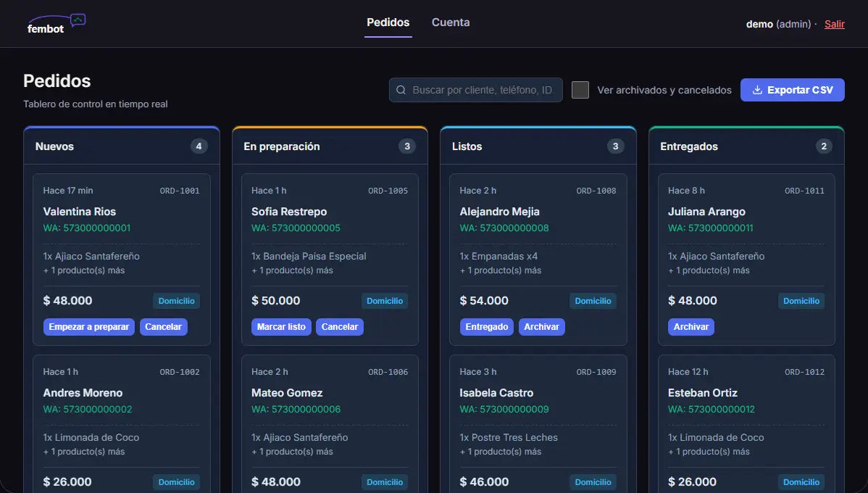Click the search magnifier icon
868x493 pixels.
coord(401,90)
